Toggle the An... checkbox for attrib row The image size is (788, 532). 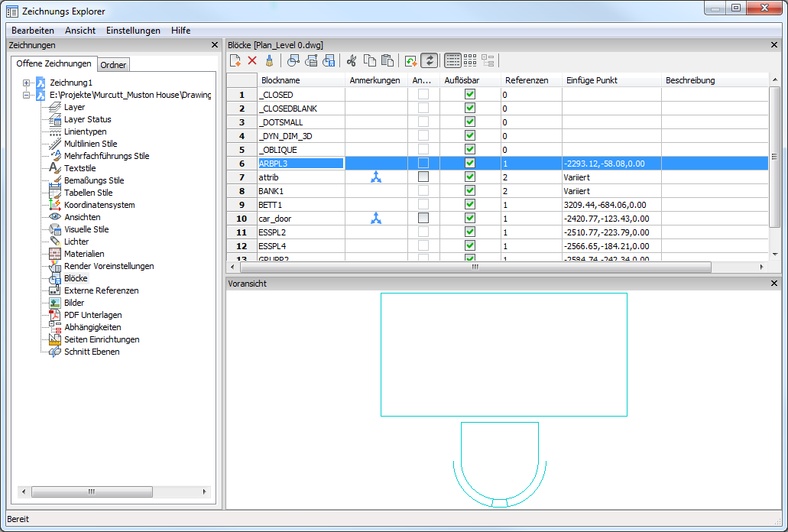[x=423, y=177]
